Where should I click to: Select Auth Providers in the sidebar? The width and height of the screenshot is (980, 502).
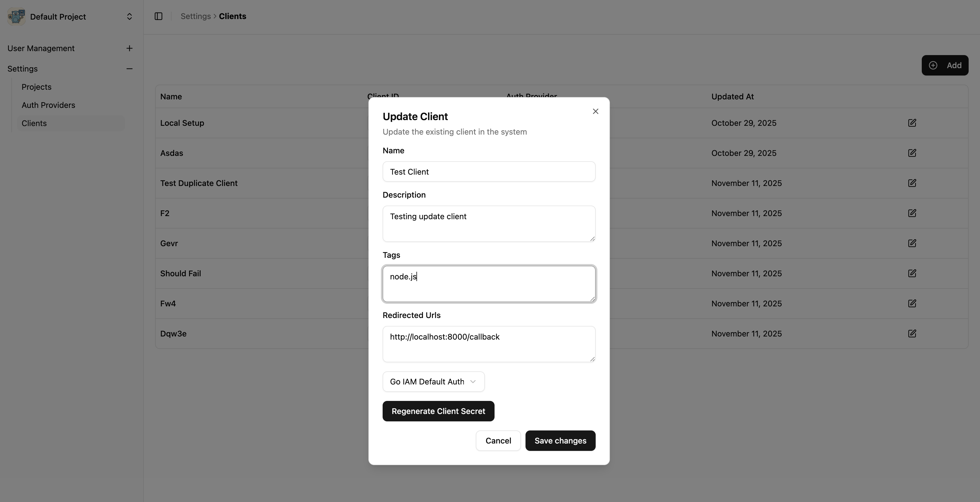tap(48, 105)
